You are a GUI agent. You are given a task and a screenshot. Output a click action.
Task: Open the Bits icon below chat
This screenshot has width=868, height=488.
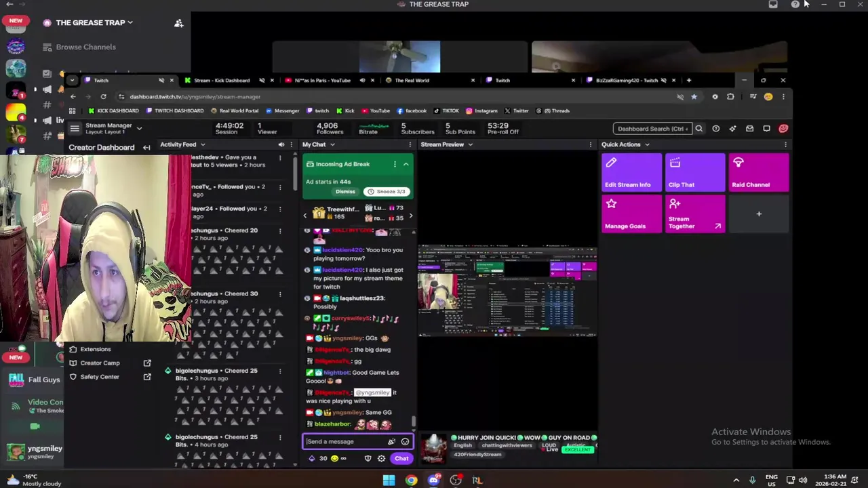(311, 458)
